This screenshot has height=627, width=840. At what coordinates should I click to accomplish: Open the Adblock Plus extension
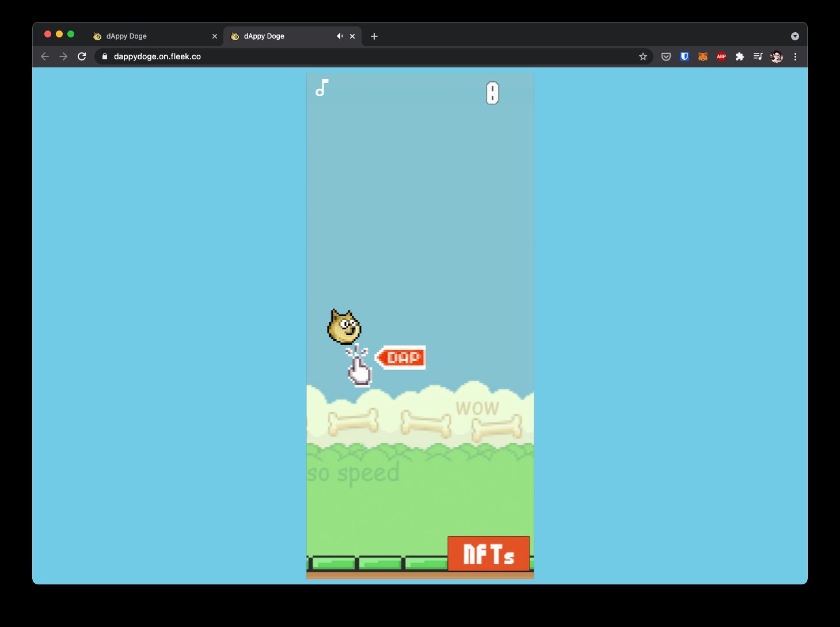coord(721,56)
